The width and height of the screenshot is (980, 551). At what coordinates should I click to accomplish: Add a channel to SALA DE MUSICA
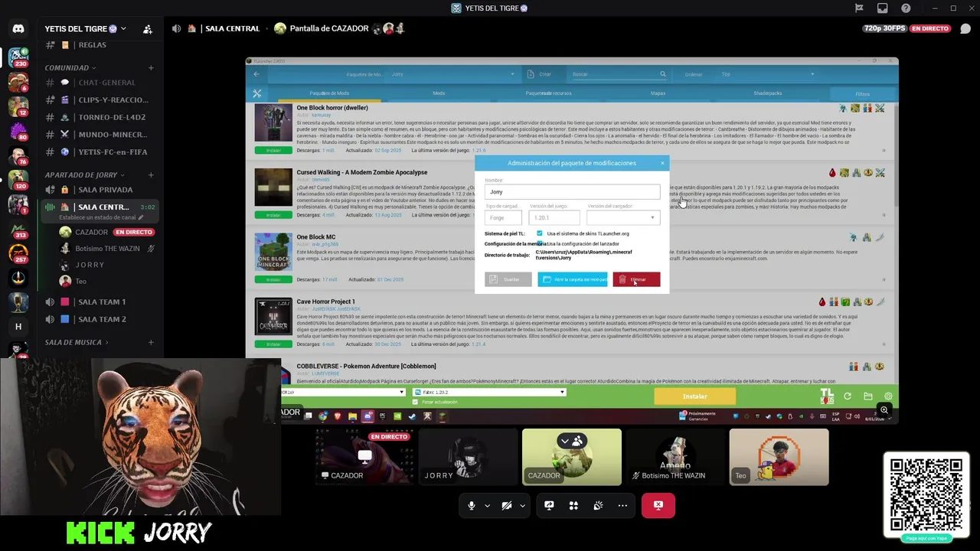(151, 342)
